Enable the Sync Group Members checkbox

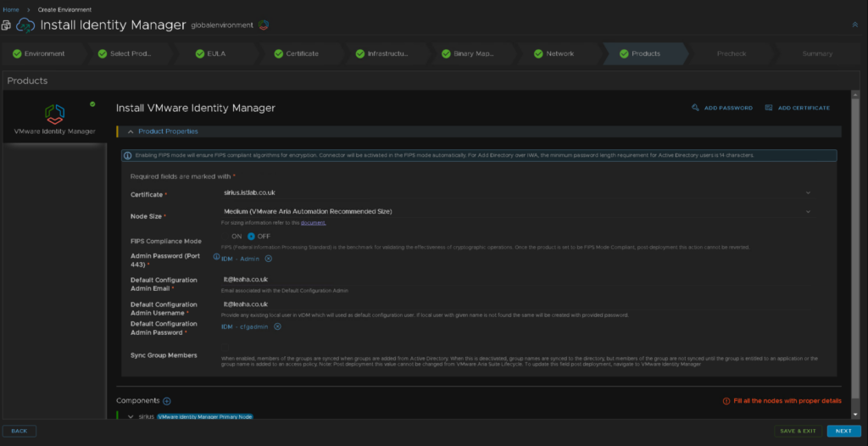(225, 348)
